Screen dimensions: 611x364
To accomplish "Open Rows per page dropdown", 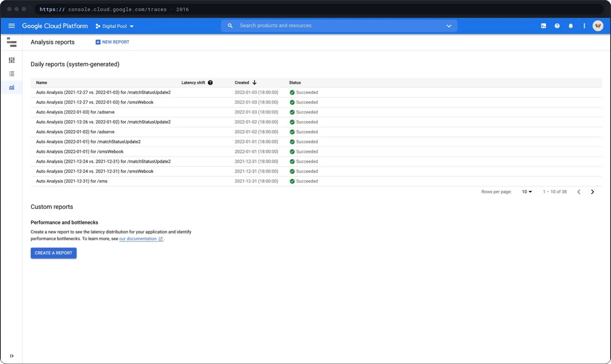I will pyautogui.click(x=527, y=192).
